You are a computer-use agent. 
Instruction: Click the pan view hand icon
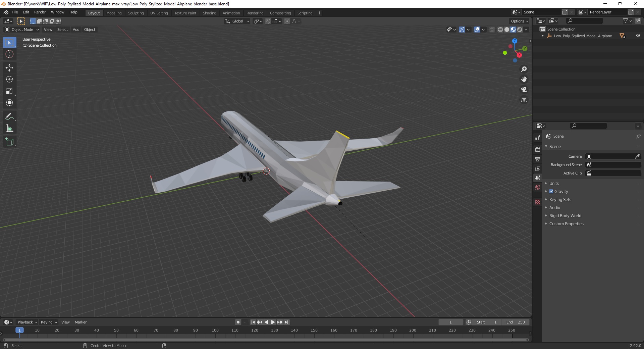(524, 79)
